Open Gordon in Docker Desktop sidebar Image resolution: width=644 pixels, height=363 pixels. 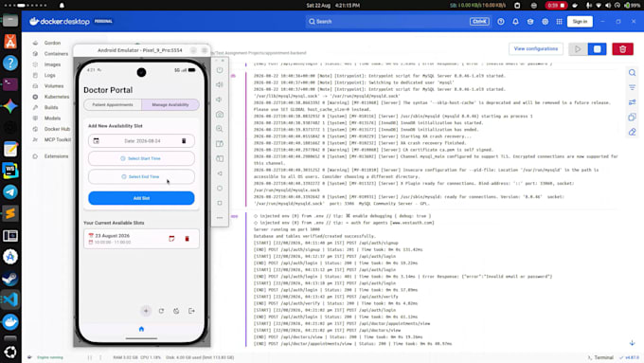(52, 43)
